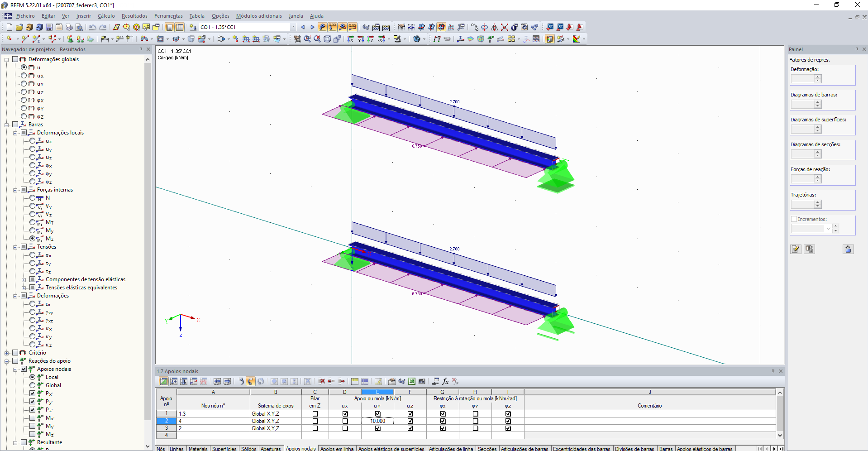Click the table navigate left arrow icon
The width and height of the screenshot is (868, 451).
217,381
